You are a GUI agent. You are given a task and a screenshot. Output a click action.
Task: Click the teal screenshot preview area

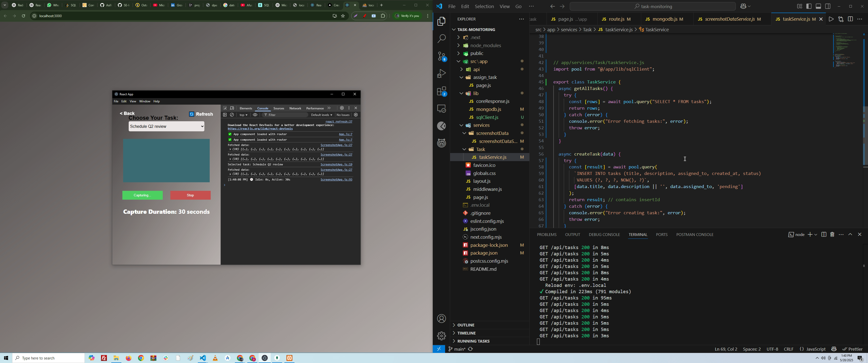167,161
